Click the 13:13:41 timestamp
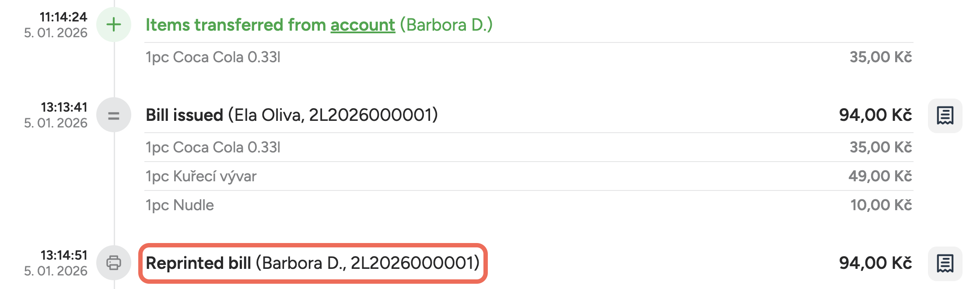The height and width of the screenshot is (289, 980). (x=64, y=107)
